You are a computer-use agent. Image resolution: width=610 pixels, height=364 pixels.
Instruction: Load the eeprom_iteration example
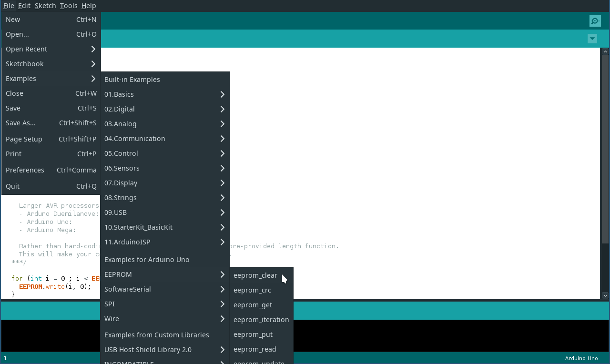tap(261, 320)
